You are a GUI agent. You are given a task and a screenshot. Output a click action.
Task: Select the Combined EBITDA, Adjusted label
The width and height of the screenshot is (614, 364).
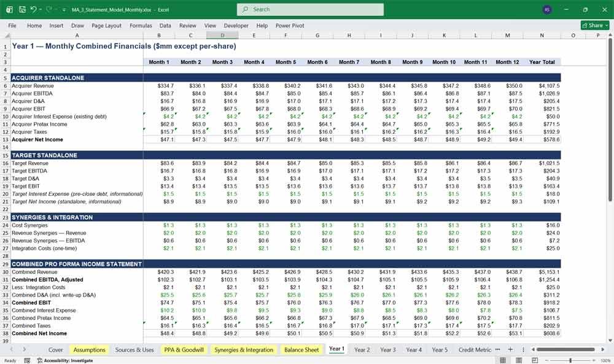click(x=77, y=279)
